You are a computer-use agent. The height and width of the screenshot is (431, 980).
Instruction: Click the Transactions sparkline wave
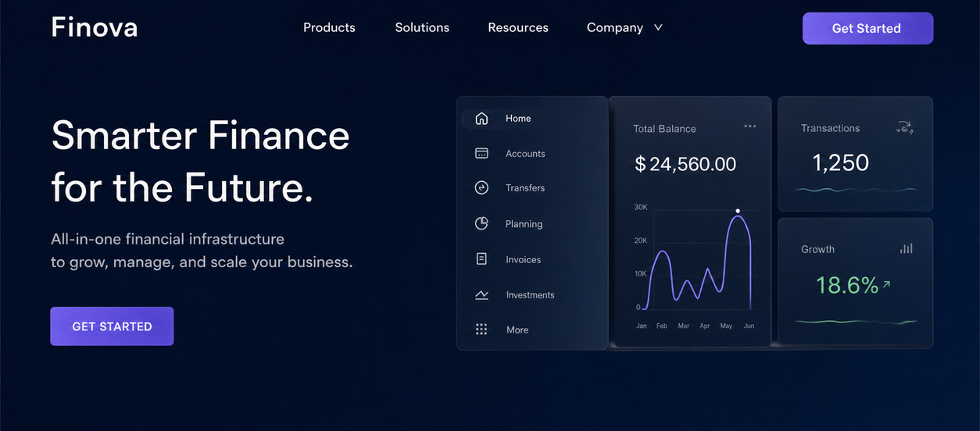click(856, 190)
